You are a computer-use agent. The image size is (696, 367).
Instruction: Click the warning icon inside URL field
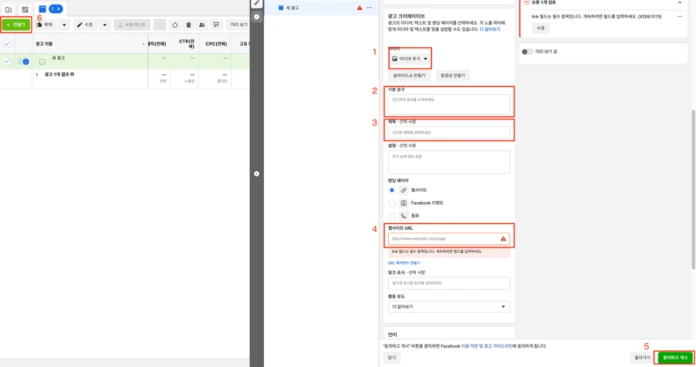coord(503,239)
